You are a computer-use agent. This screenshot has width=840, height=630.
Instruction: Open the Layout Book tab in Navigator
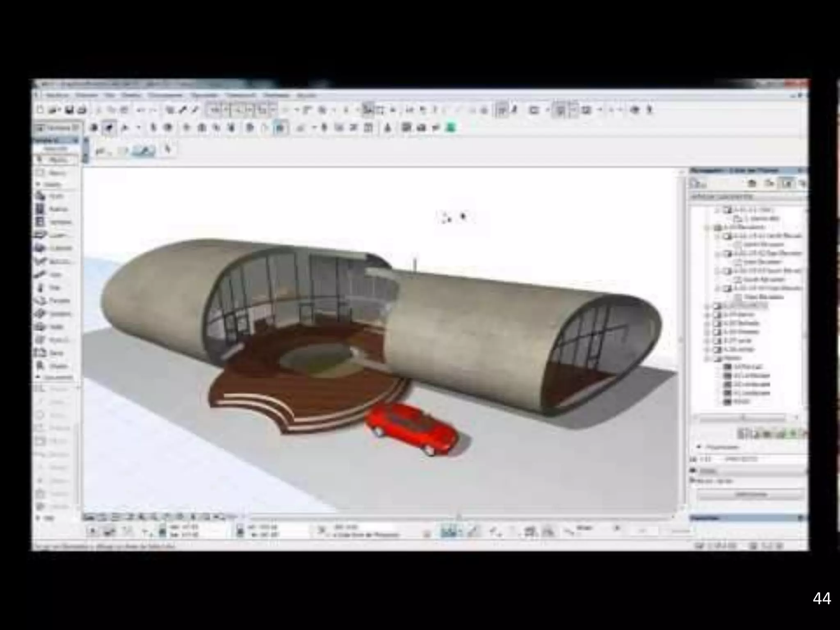click(x=786, y=184)
